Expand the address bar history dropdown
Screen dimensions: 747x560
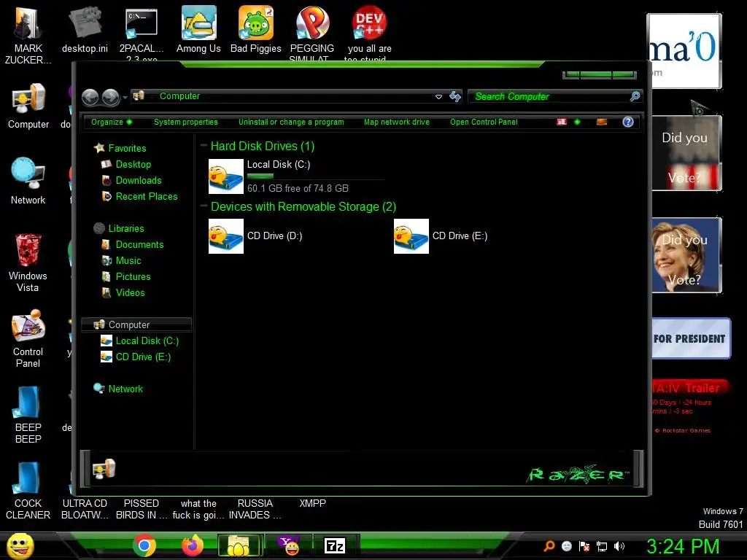438,97
